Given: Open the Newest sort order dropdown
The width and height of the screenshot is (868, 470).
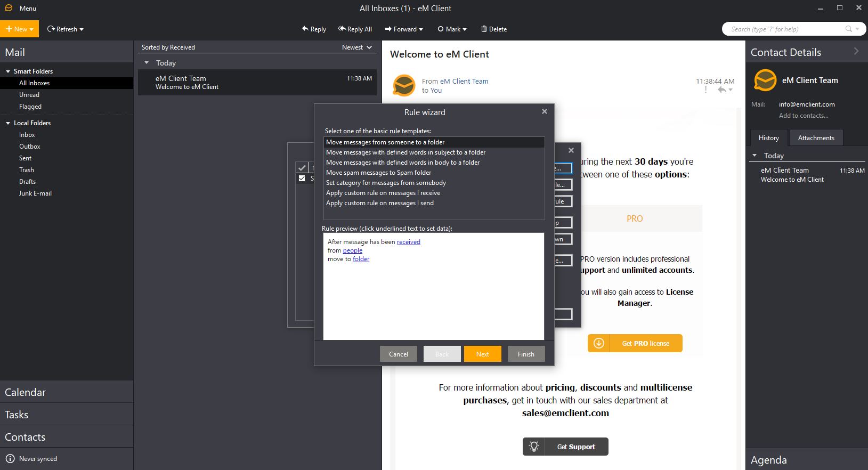Looking at the screenshot, I should click(357, 47).
